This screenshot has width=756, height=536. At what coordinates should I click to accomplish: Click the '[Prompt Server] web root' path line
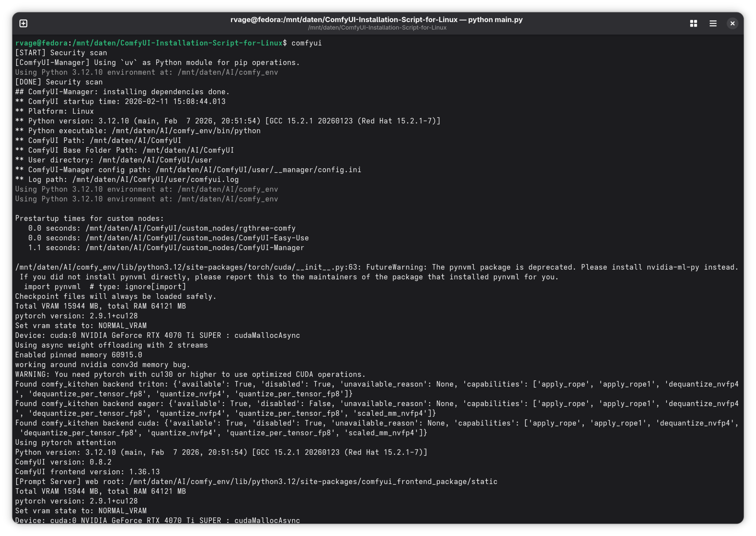(x=256, y=481)
